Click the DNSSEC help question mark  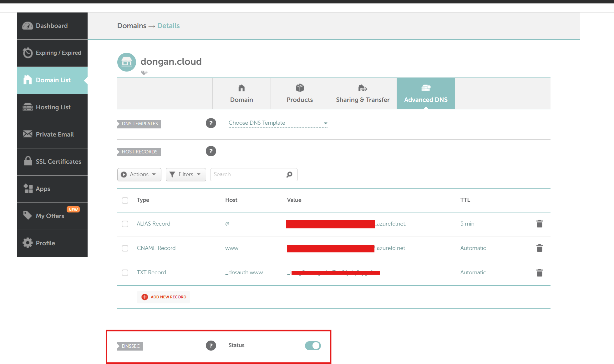211,346
